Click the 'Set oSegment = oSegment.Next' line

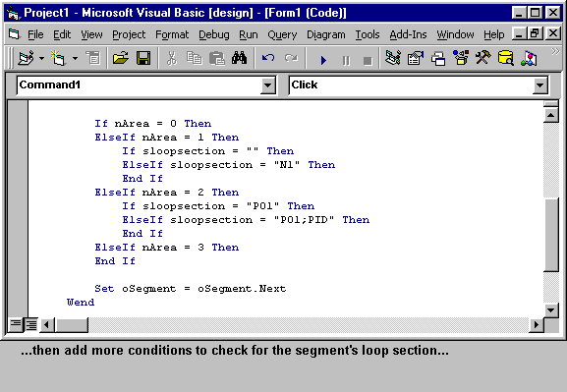191,289
